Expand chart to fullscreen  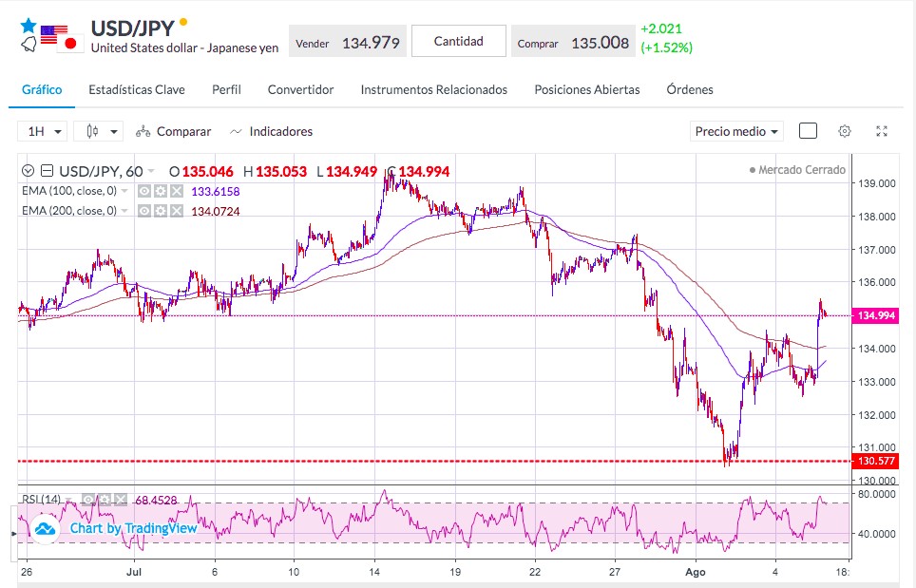[x=882, y=131]
